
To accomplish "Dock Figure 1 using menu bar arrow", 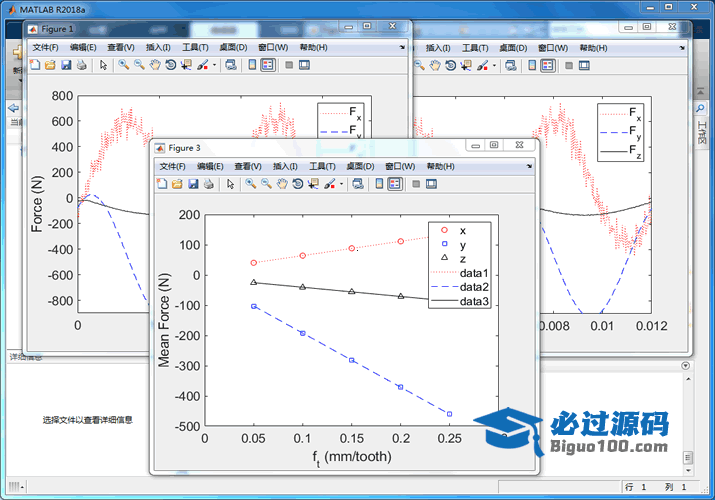I will click(x=402, y=47).
